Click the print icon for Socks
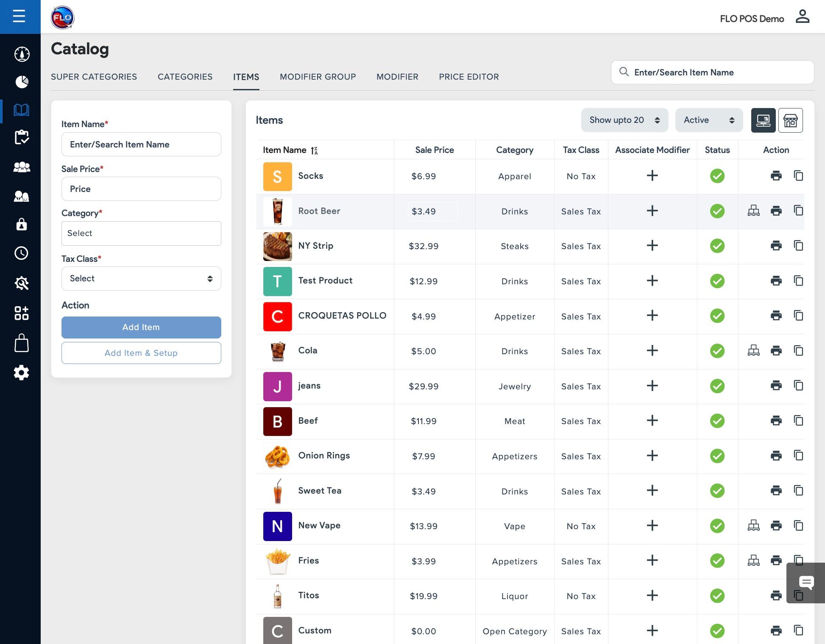This screenshot has width=825, height=644. (x=776, y=176)
